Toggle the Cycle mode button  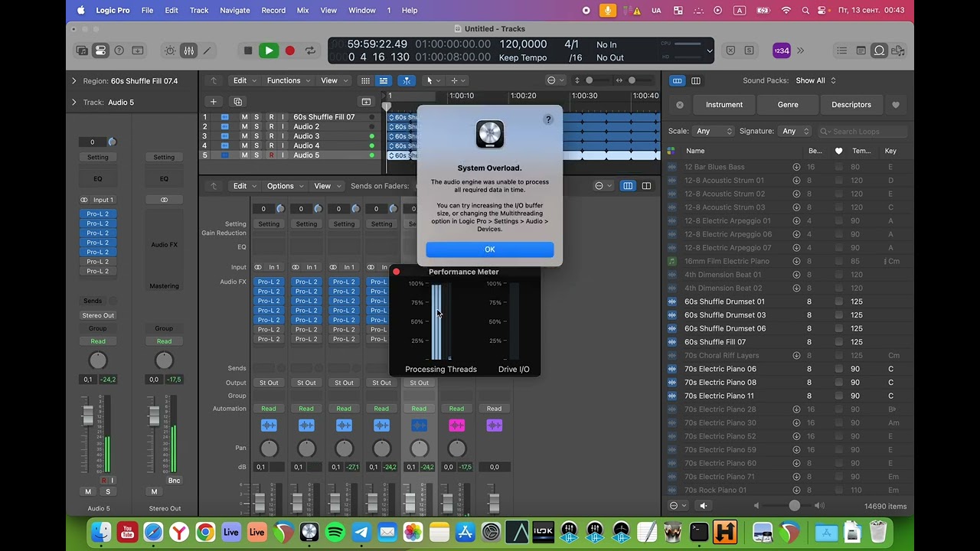coord(310,51)
